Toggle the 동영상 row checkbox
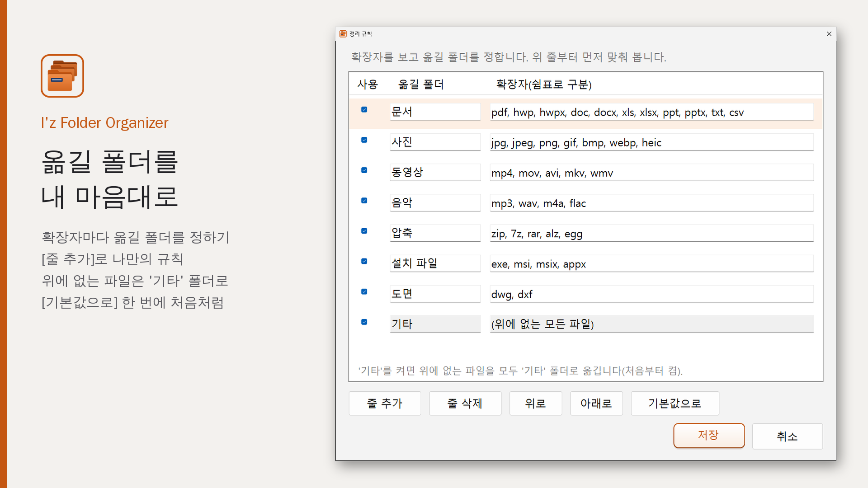This screenshot has height=488, width=868. (364, 170)
